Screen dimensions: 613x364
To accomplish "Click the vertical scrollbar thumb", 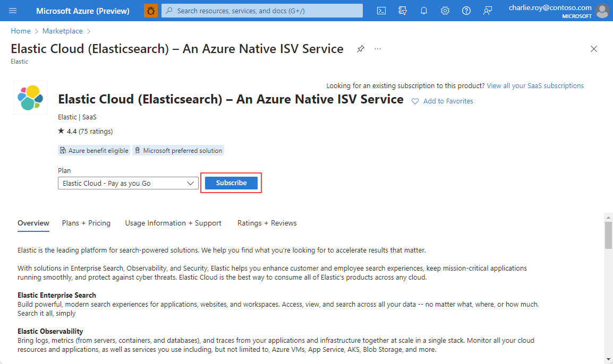I will [608, 235].
